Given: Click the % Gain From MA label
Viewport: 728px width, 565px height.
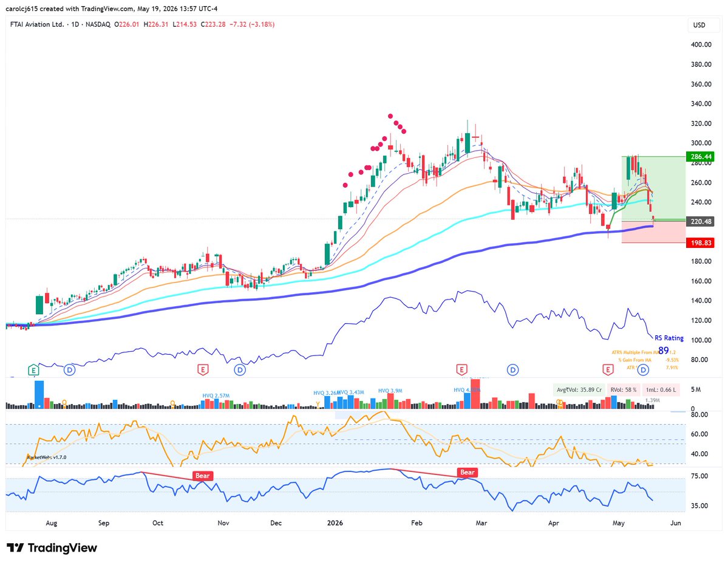Looking at the screenshot, I should click(634, 360).
